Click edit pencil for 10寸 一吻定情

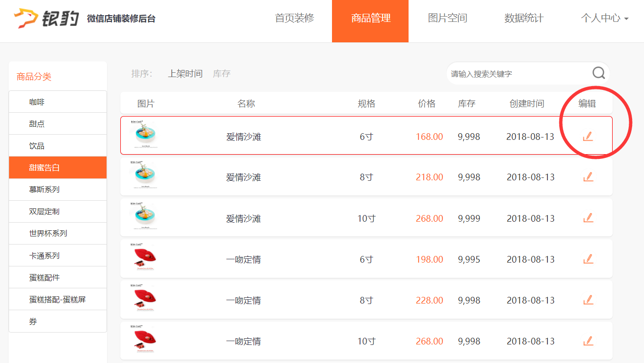click(x=588, y=341)
